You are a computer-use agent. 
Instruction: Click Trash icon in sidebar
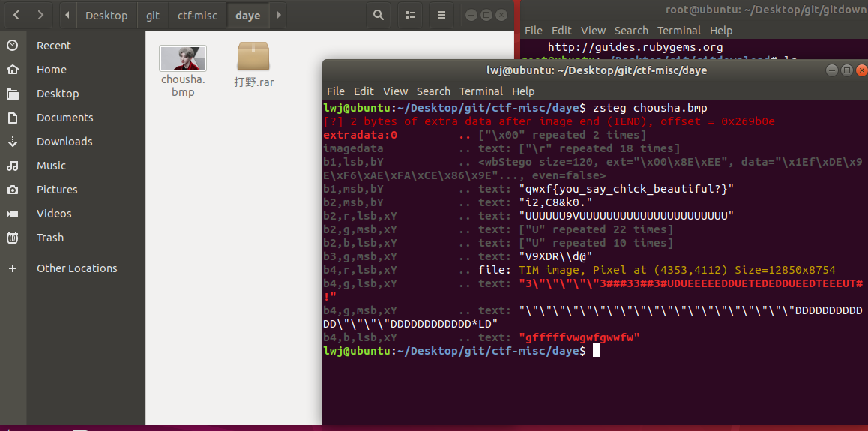(12, 238)
